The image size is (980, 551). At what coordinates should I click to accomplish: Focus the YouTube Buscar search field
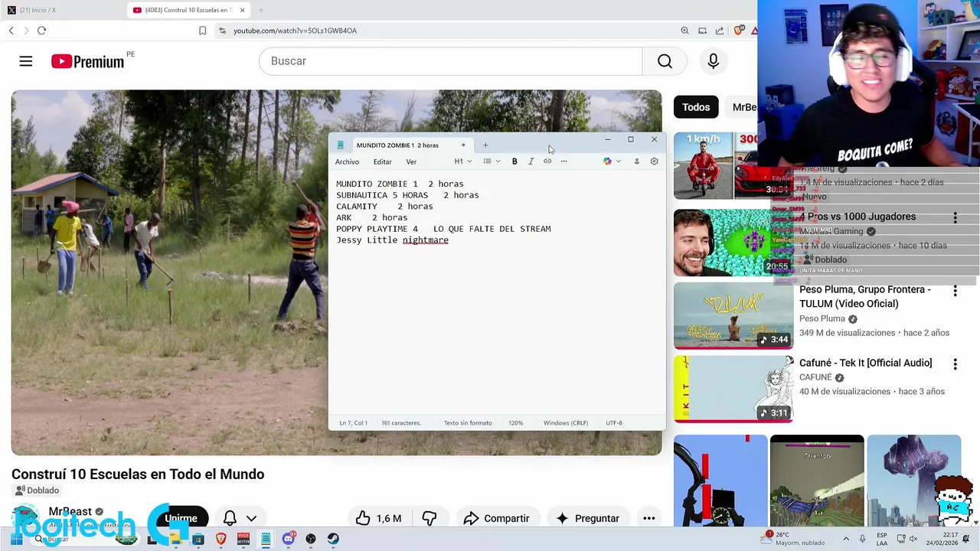[x=450, y=61]
